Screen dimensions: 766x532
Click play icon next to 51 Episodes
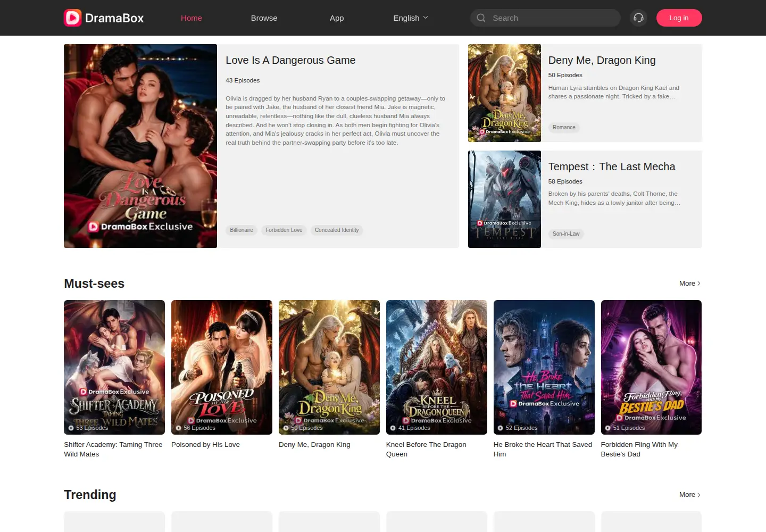coord(608,428)
